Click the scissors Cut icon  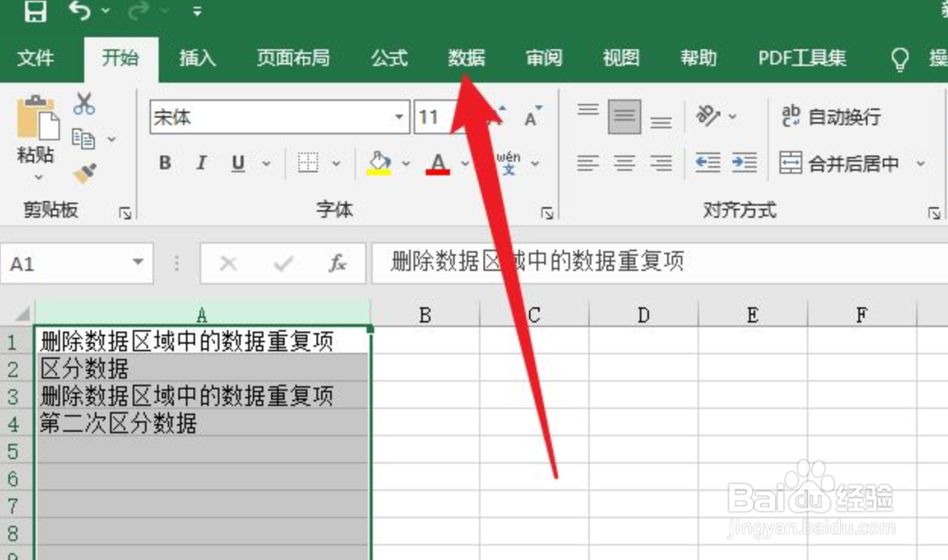coord(85,102)
